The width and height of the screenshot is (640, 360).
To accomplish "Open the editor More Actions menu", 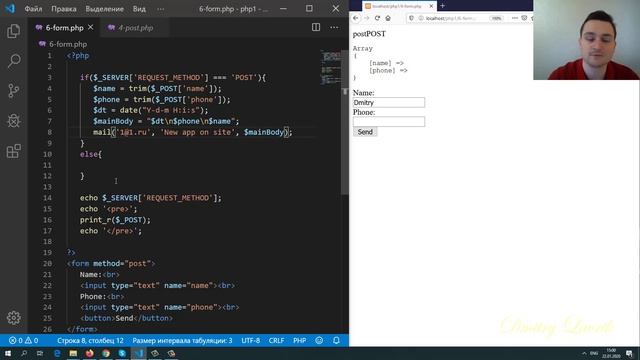I will (x=334, y=27).
